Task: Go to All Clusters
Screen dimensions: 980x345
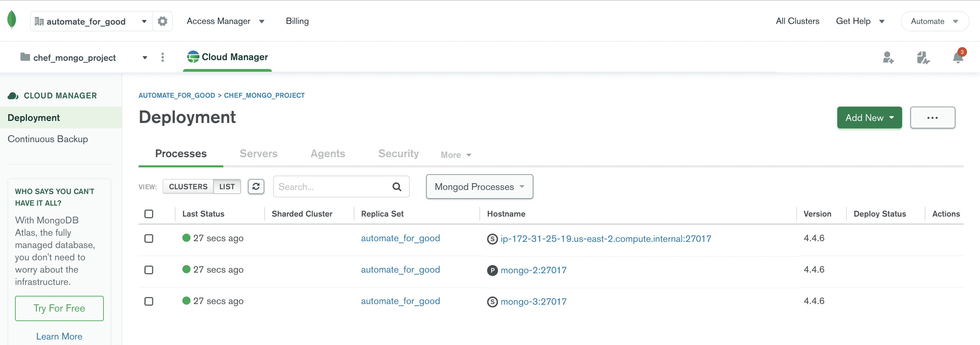Action: tap(797, 21)
